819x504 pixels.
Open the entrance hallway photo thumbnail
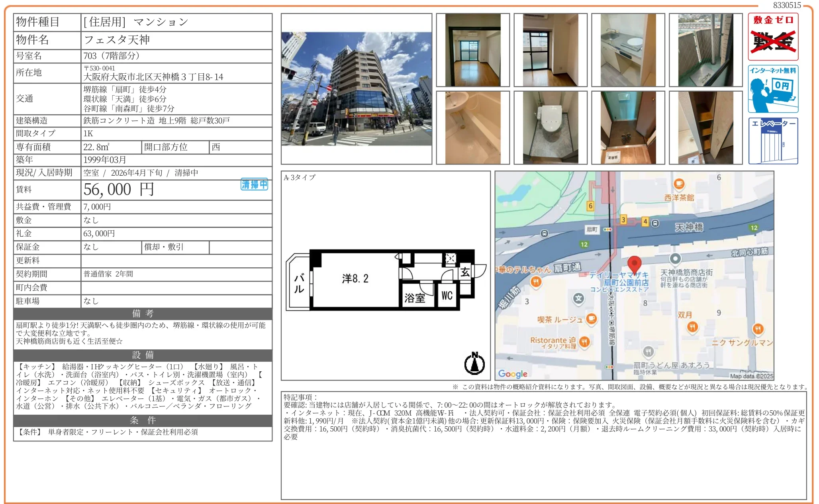tap(628, 127)
